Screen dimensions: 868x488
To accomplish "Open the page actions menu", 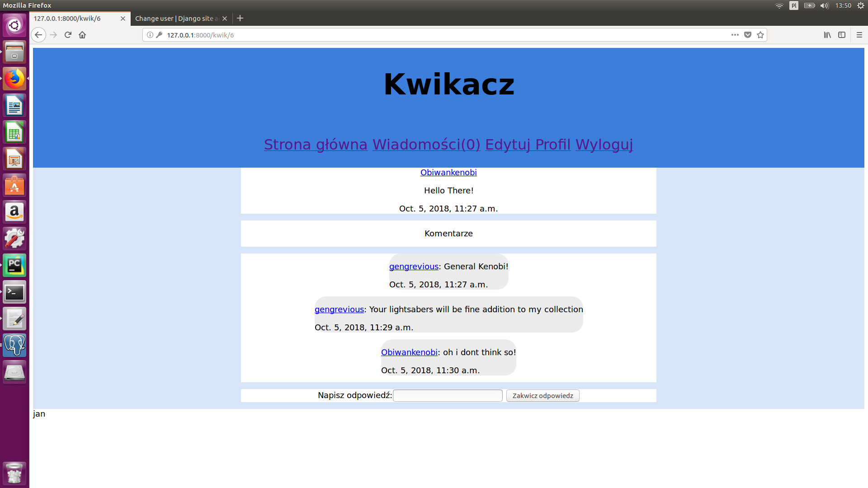I will tap(735, 35).
